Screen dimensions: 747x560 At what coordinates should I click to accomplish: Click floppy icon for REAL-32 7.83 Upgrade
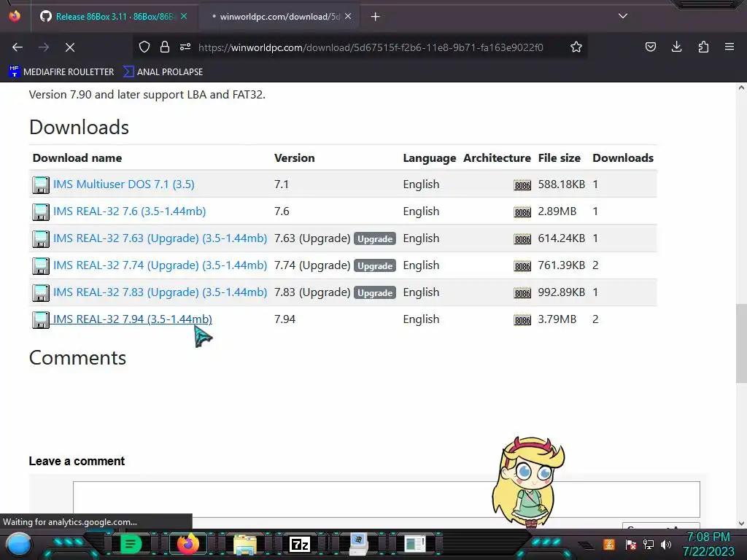[x=41, y=293]
